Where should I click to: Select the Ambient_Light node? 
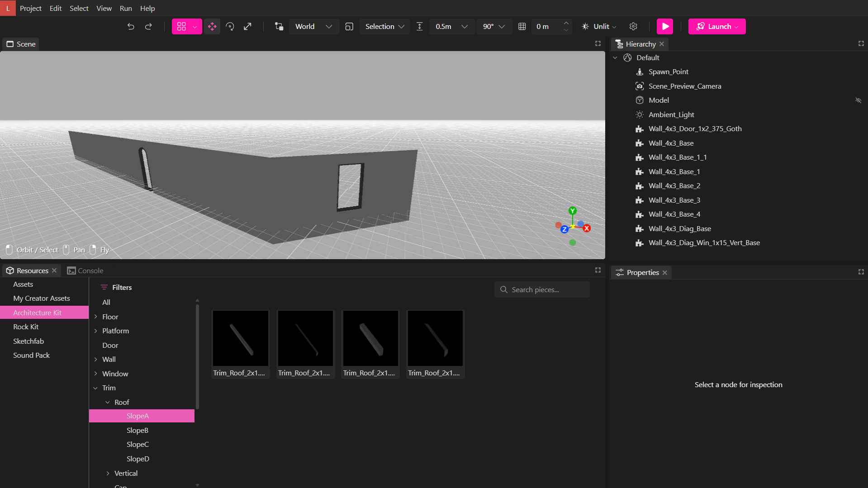tap(671, 115)
